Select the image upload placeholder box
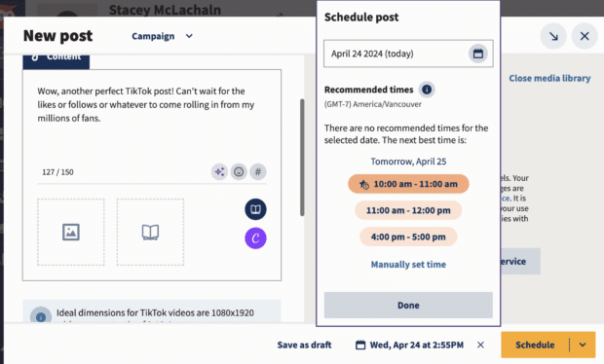The image size is (604, 364). 71,232
